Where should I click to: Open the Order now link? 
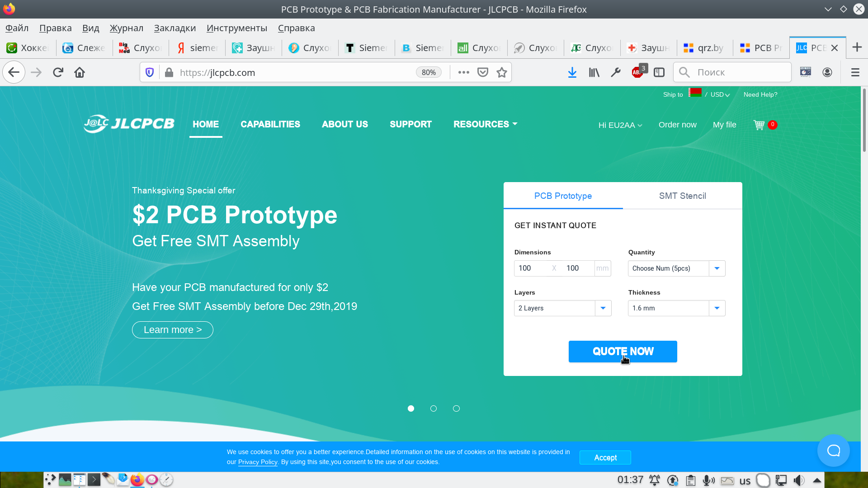(678, 125)
